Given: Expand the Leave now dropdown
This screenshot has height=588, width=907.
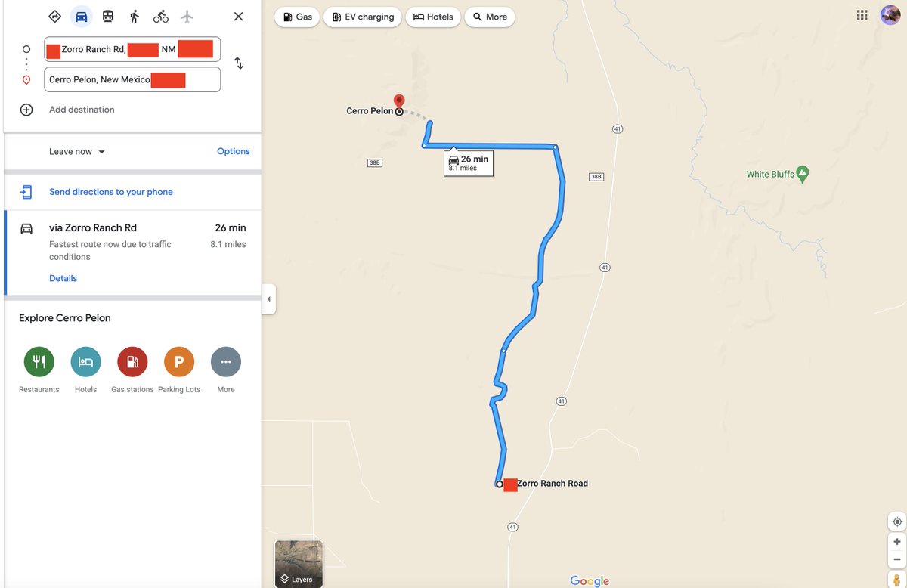Looking at the screenshot, I should tap(77, 152).
